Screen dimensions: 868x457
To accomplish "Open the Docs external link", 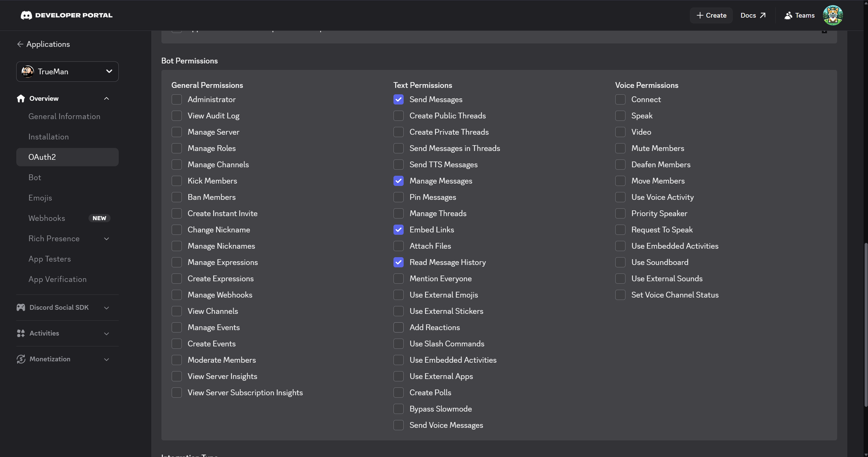I will click(x=753, y=15).
